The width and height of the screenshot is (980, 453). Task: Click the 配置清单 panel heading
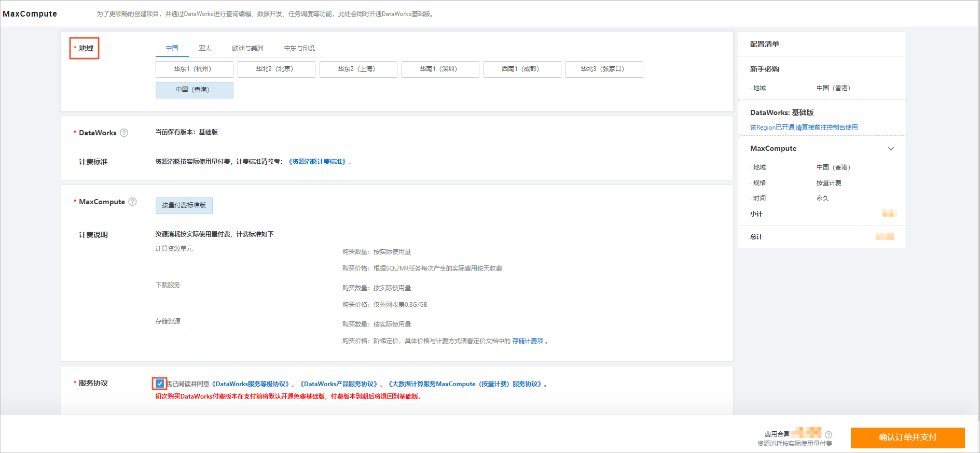point(765,45)
